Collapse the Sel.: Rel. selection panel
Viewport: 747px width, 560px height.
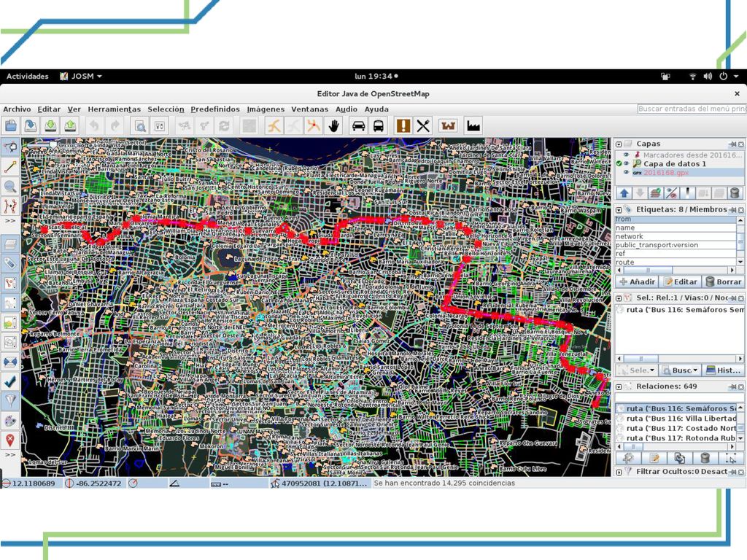pyautogui.click(x=619, y=298)
